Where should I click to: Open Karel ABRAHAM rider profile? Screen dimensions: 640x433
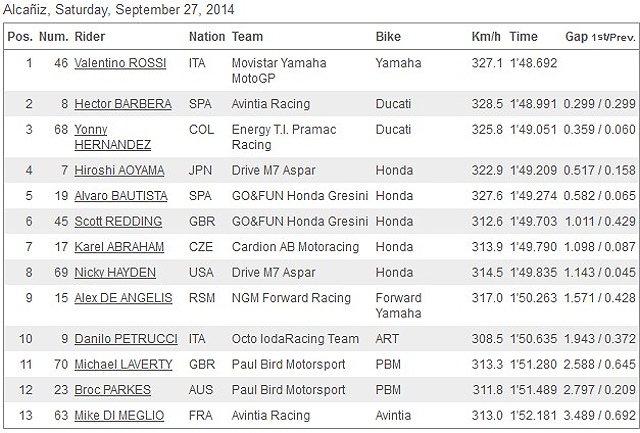[119, 247]
